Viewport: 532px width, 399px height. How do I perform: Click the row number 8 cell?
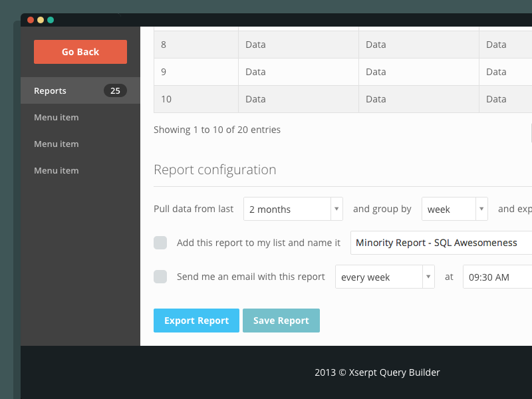(196, 45)
